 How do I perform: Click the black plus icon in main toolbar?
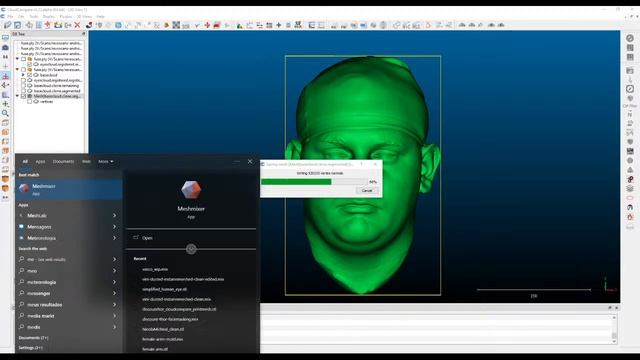pos(279,25)
